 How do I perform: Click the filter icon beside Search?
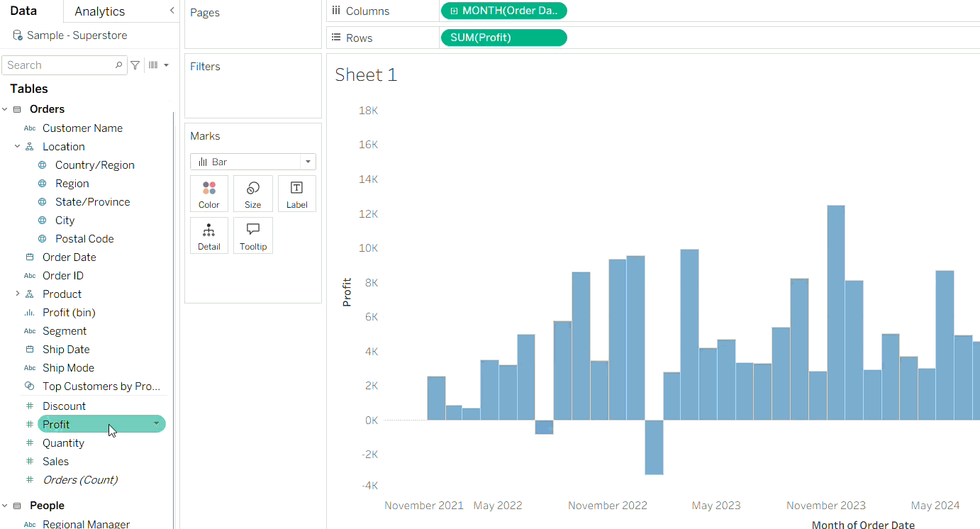(x=135, y=65)
